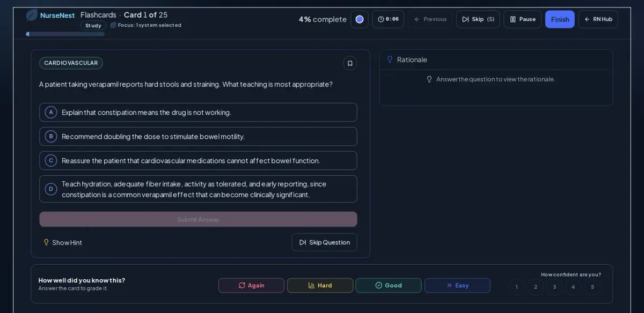Screen dimensions: 644x313
Task: Select answer option D circle
Action: tap(51, 189)
